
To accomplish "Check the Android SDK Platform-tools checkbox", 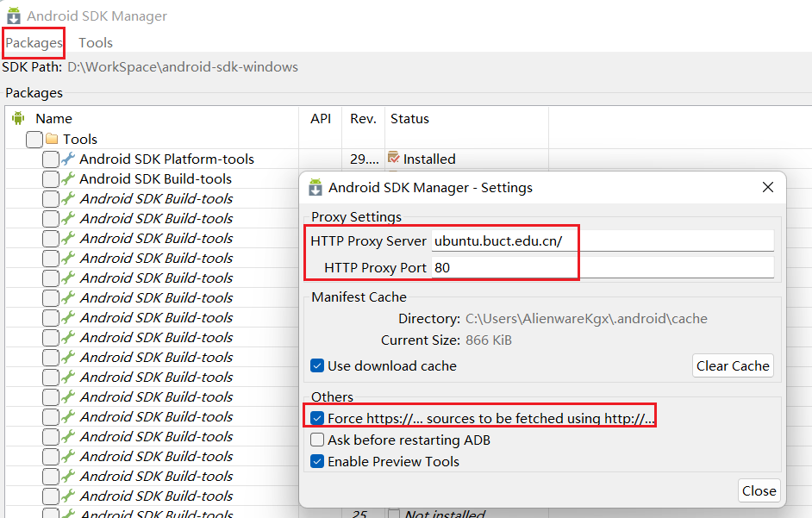I will click(x=51, y=159).
